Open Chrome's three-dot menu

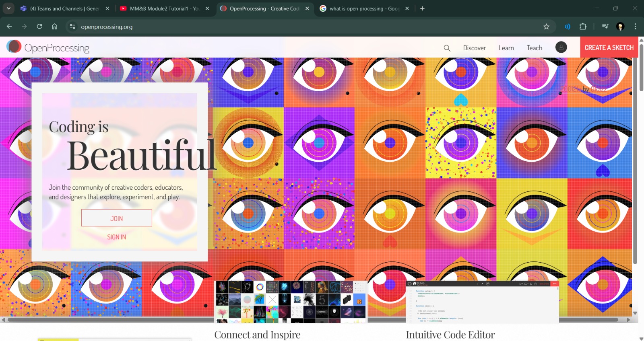click(635, 27)
